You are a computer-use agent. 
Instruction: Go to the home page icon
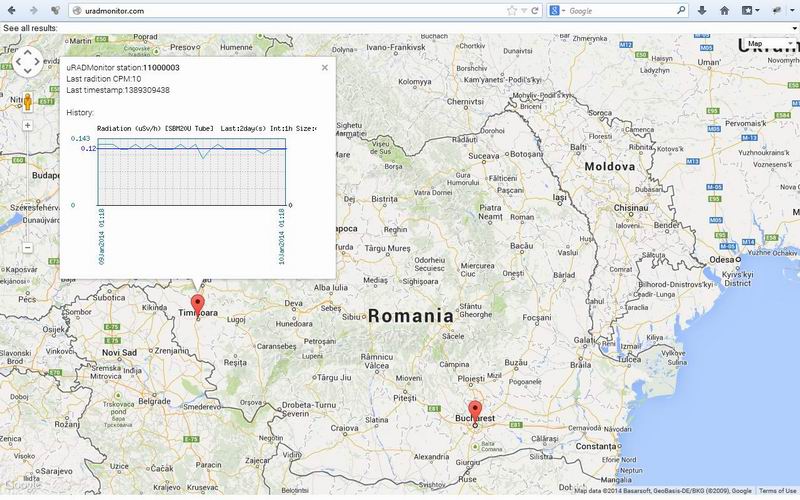click(724, 10)
